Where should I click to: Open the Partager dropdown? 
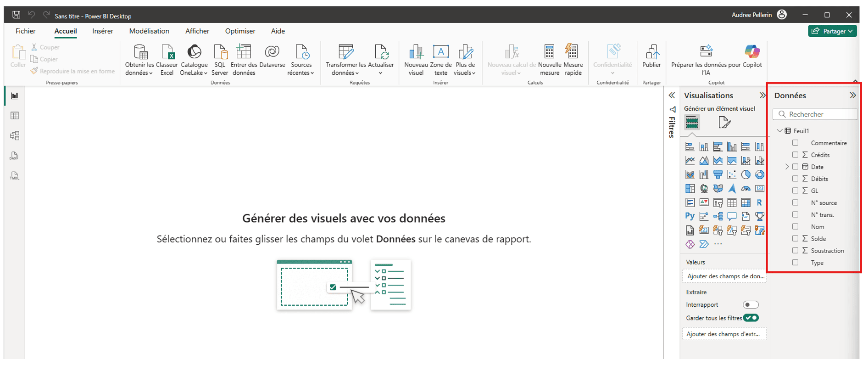pos(833,31)
